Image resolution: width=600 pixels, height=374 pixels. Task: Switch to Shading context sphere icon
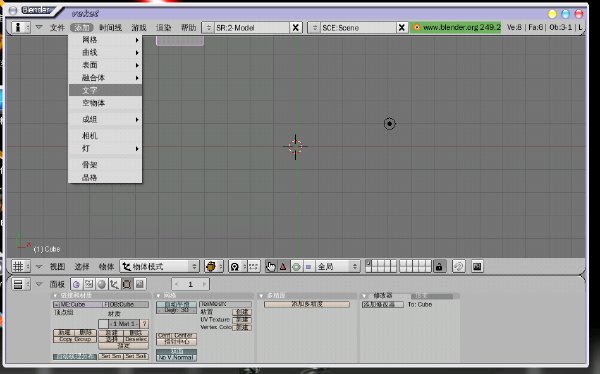point(101,284)
